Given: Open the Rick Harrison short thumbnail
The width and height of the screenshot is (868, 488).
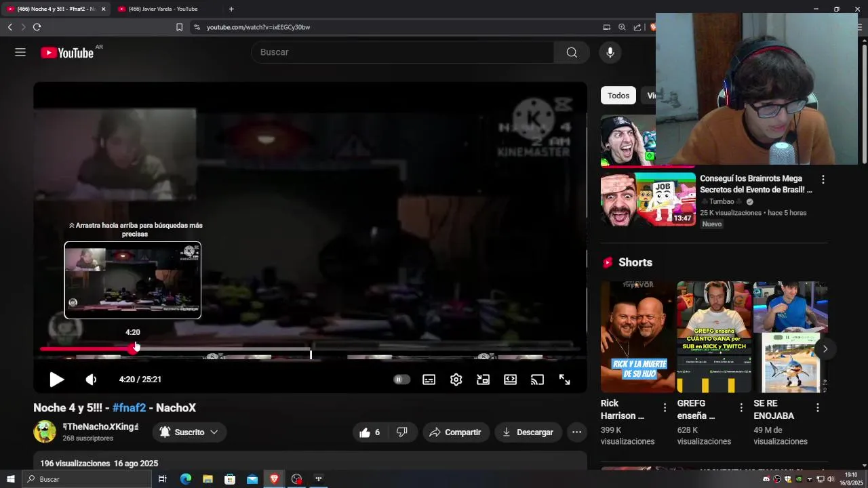Looking at the screenshot, I should [638, 337].
